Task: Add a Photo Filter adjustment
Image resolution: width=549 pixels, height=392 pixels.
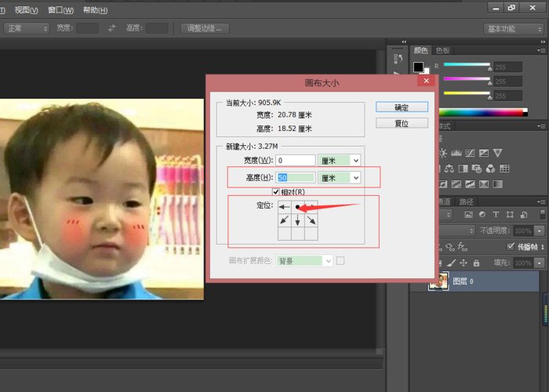Action: 477,169
